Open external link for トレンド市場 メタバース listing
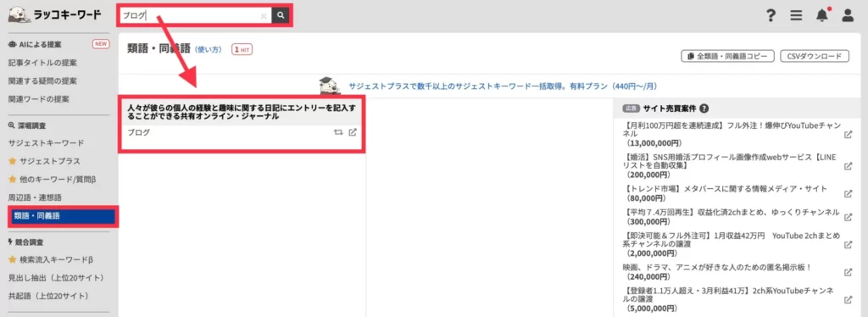The height and width of the screenshot is (317, 868). 848,193
